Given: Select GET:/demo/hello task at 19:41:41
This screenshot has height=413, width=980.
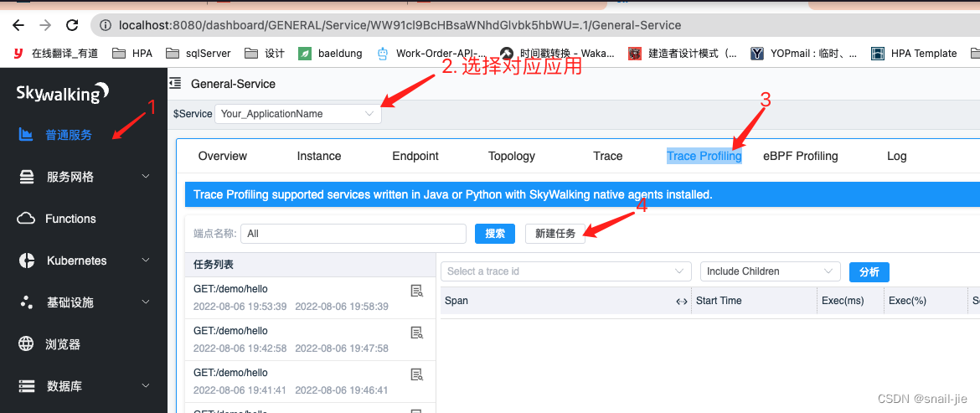Looking at the screenshot, I should (x=310, y=382).
